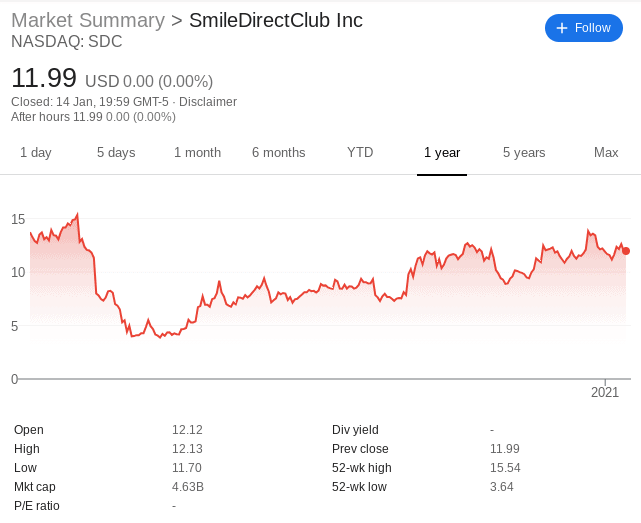Image resolution: width=641 pixels, height=523 pixels.
Task: Click the Follow button
Action: (x=583, y=28)
